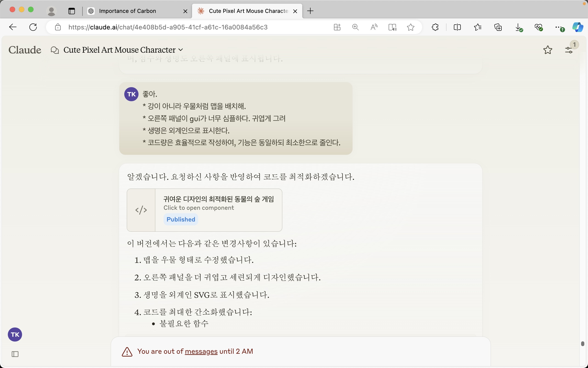The height and width of the screenshot is (368, 588).
Task: Click the user message line "* 생명은 외계인으로 표시한다."
Action: click(x=186, y=131)
